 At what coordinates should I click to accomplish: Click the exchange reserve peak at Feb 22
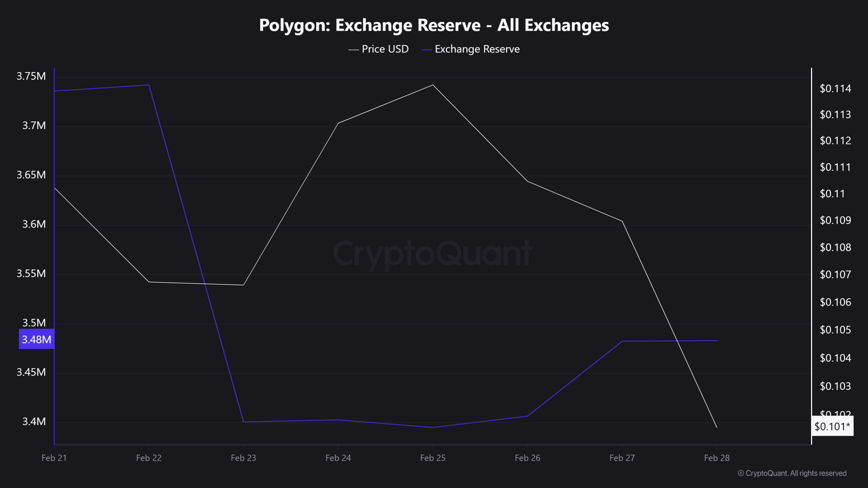(x=149, y=85)
